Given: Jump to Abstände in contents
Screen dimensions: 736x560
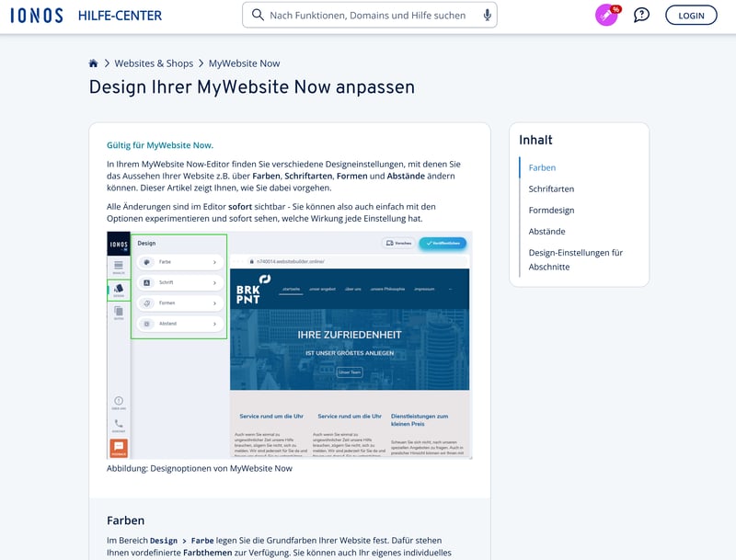Looking at the screenshot, I should (x=546, y=231).
